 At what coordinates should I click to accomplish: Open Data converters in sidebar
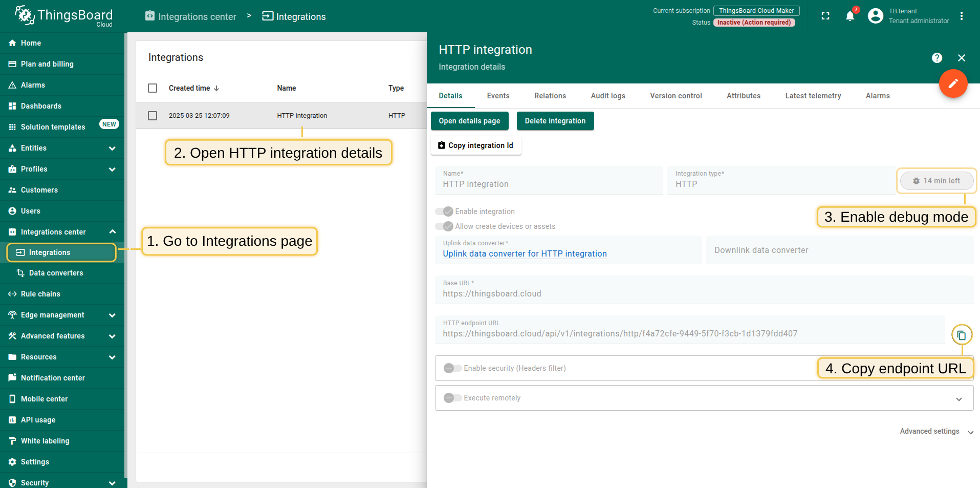pos(56,273)
